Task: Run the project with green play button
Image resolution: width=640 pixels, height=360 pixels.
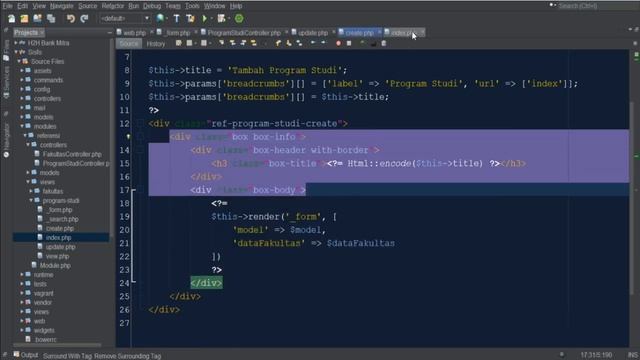Action: click(x=205, y=18)
